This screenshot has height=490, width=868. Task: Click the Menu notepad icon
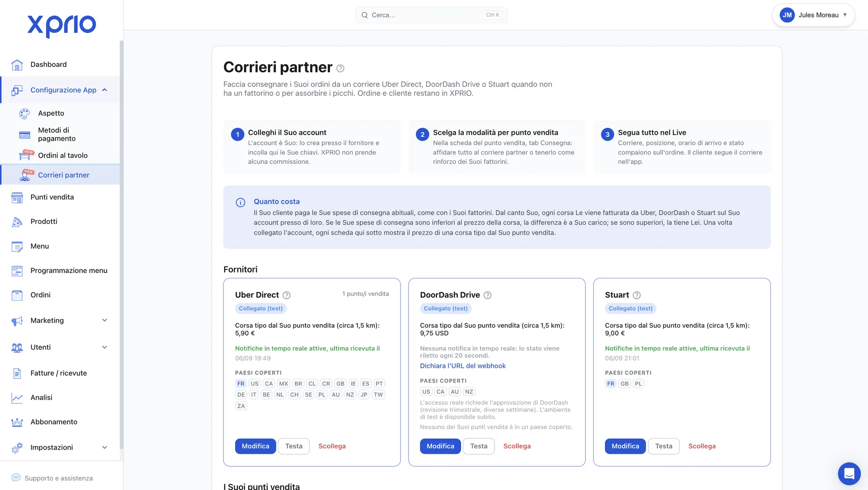(x=17, y=246)
